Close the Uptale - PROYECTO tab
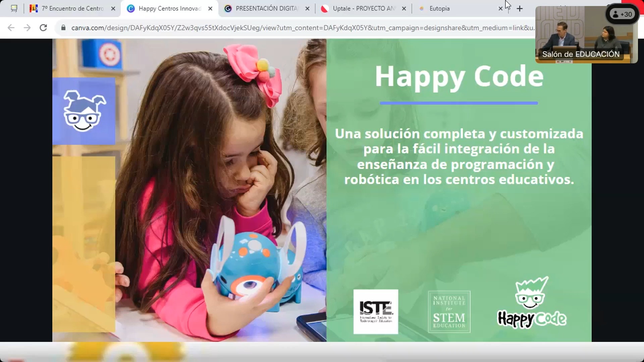The height and width of the screenshot is (362, 644). pyautogui.click(x=404, y=9)
